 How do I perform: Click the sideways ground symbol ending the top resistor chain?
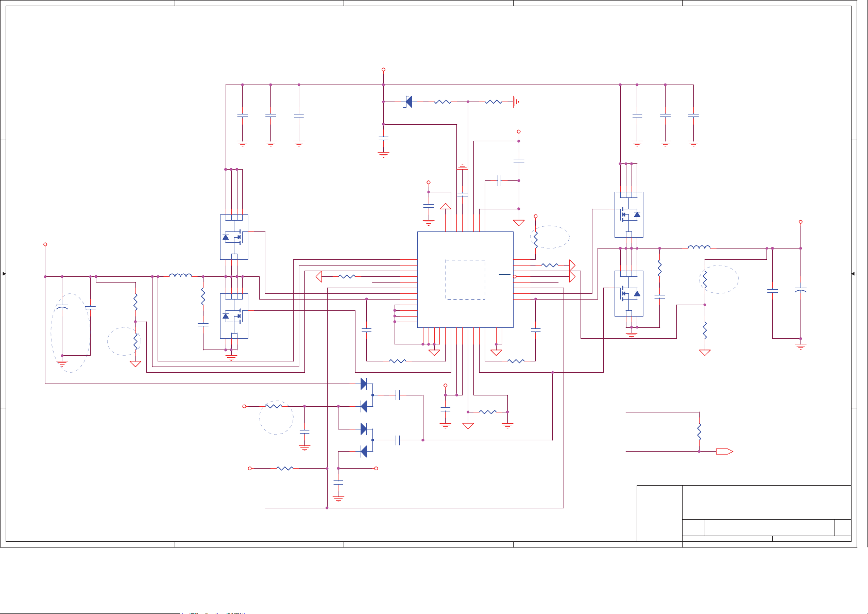[515, 102]
